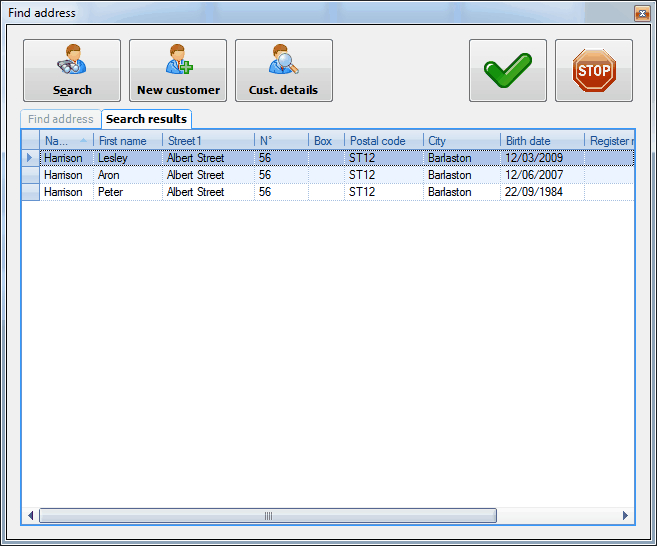Click the New customer icon button
Screen dimensions: 657x546
click(178, 70)
